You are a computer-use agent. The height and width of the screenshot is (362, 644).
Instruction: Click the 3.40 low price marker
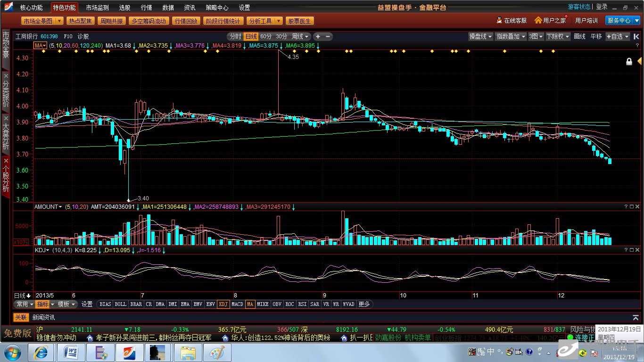[143, 198]
